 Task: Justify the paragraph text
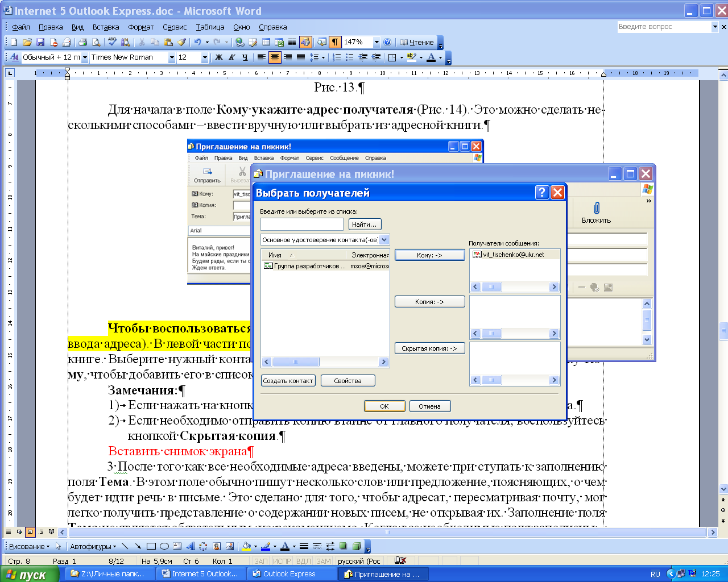301,57
